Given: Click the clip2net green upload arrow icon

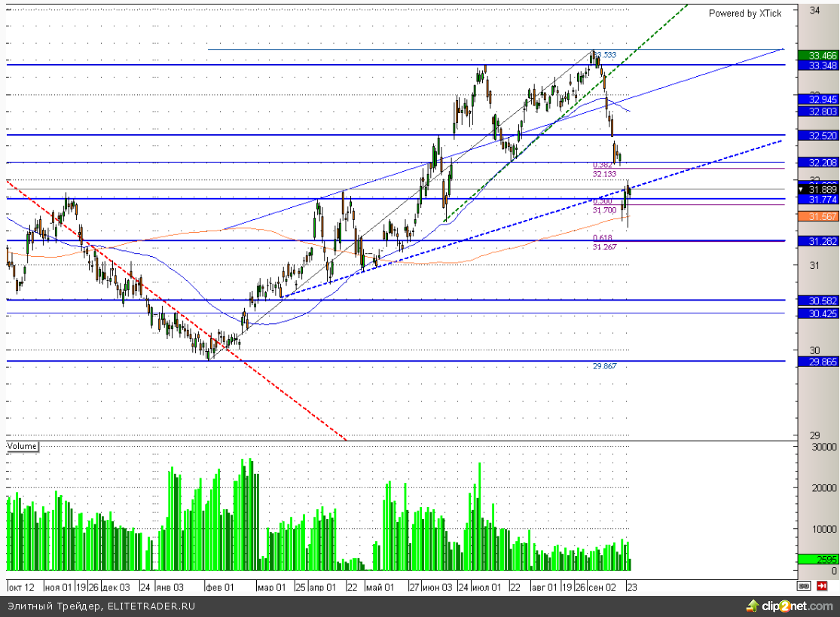Looking at the screenshot, I should click(752, 605).
